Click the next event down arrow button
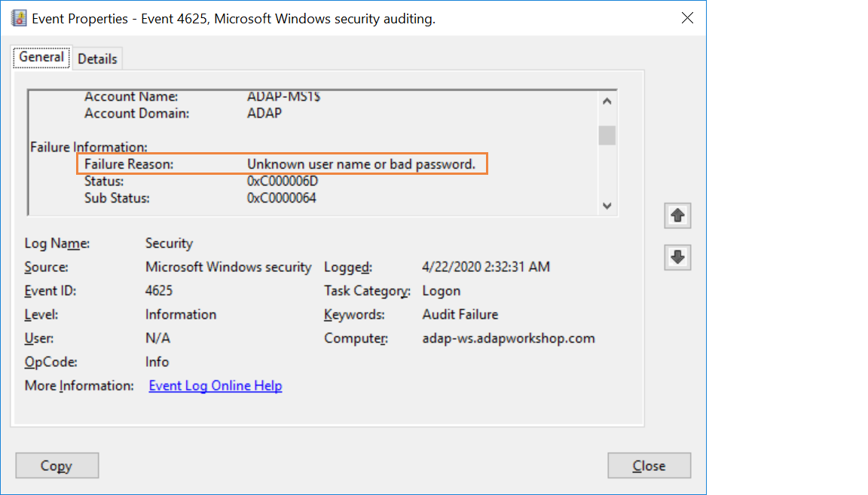 tap(677, 258)
